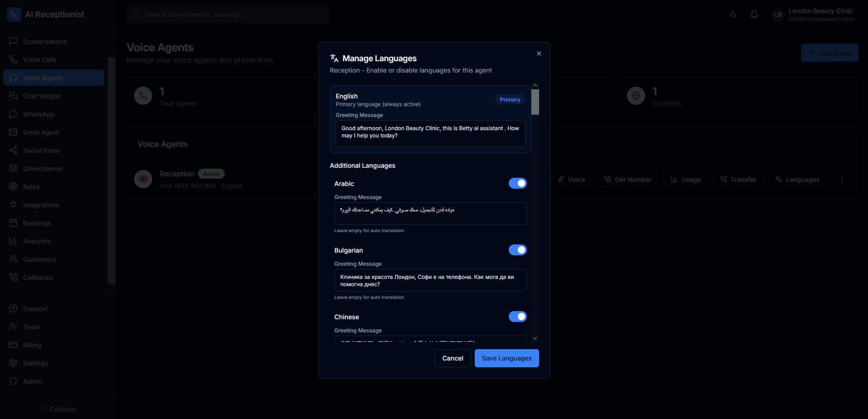The width and height of the screenshot is (868, 419).
Task: Disable the Arabic language toggle
Action: coord(517,183)
